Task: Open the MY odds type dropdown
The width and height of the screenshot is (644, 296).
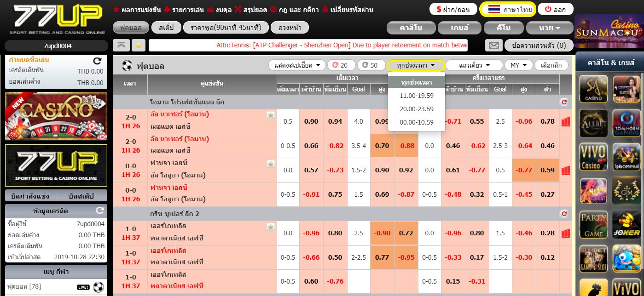Action: coord(518,65)
